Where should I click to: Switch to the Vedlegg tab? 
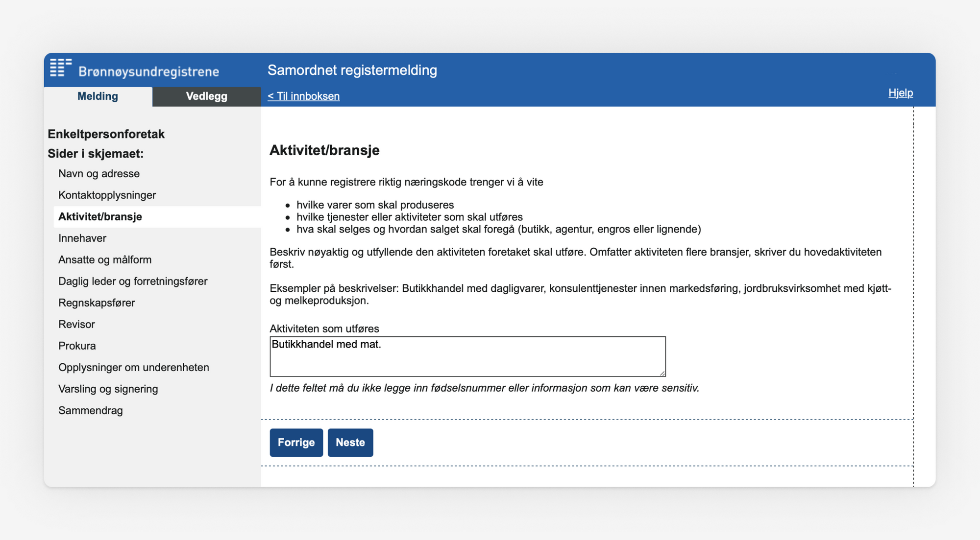pyautogui.click(x=206, y=96)
